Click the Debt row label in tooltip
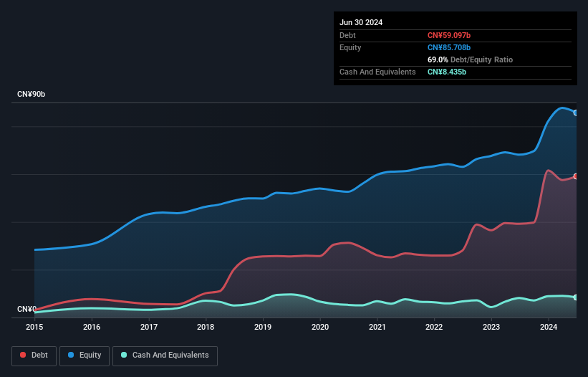This screenshot has height=377, width=588. coord(347,35)
